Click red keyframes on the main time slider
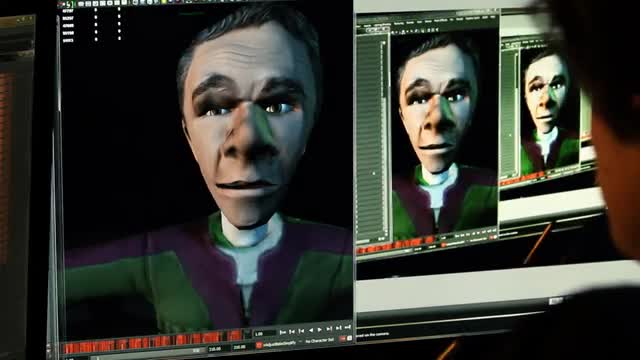The width and height of the screenshot is (640, 360). [x=153, y=341]
